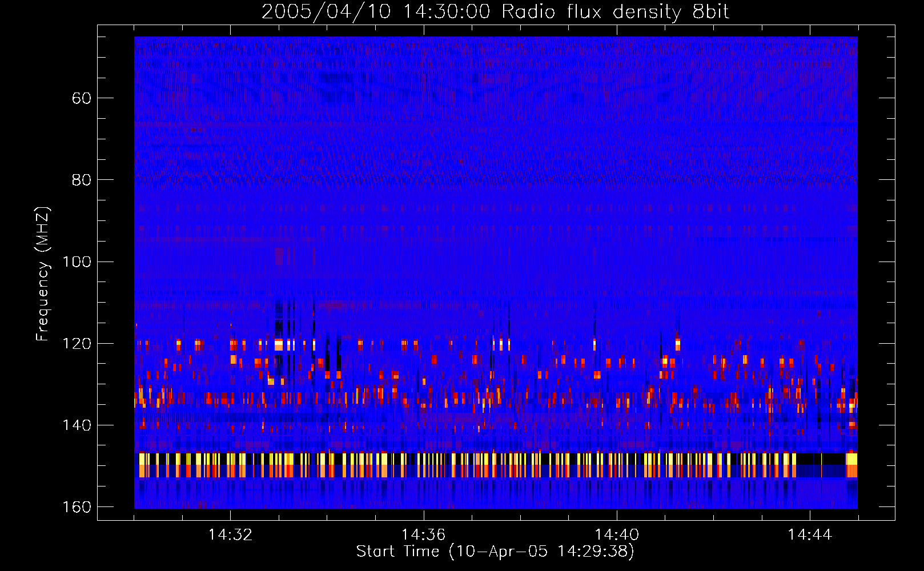
Task: Click the 14:36 time tick label
Action: tap(423, 534)
